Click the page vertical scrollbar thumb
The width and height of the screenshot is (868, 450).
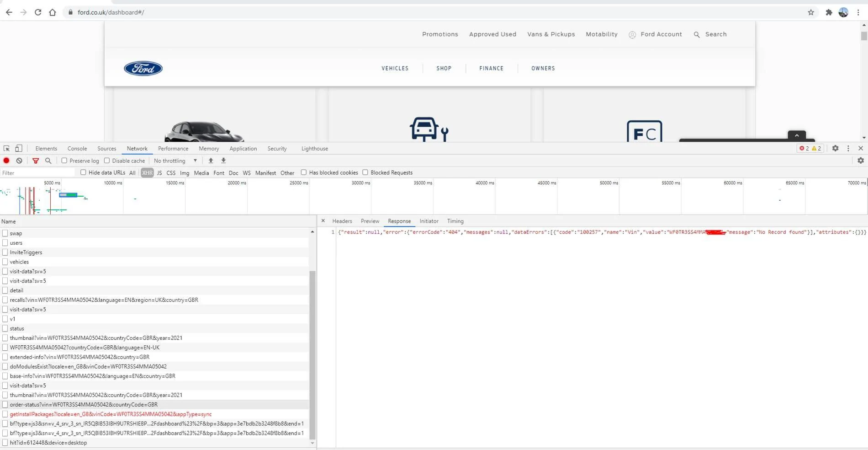(x=863, y=36)
